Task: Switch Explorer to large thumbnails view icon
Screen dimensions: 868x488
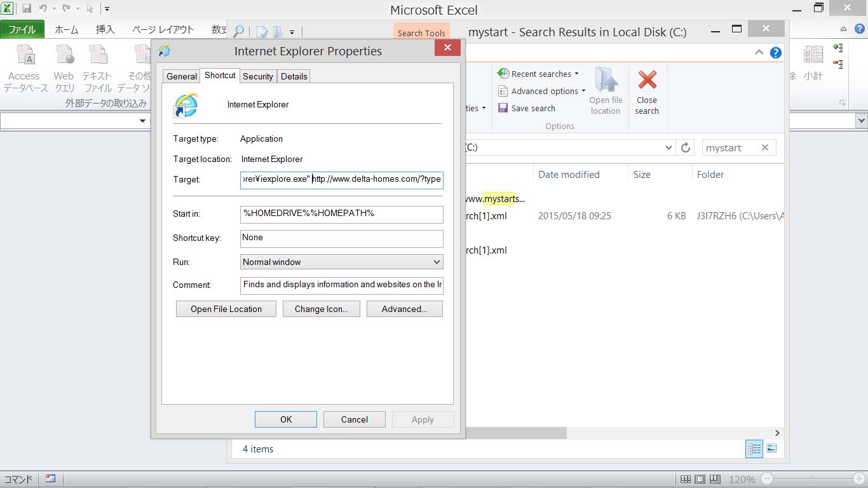Action: (x=771, y=449)
